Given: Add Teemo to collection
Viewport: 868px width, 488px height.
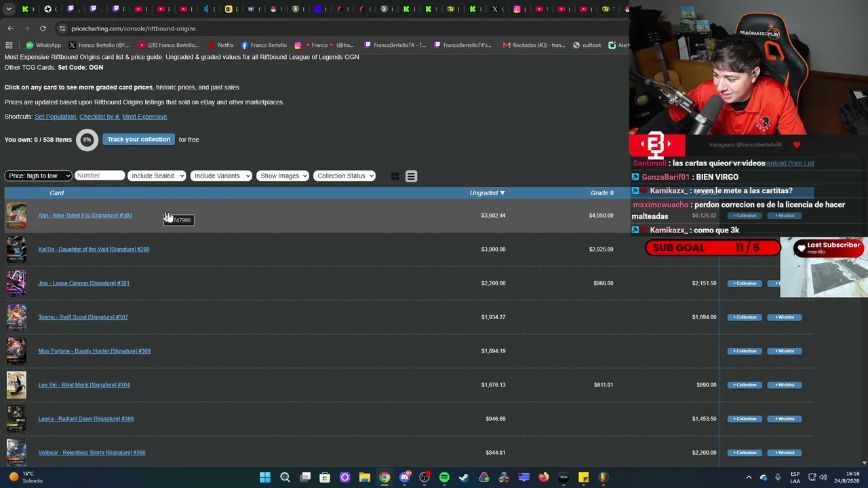Looking at the screenshot, I should 745,317.
